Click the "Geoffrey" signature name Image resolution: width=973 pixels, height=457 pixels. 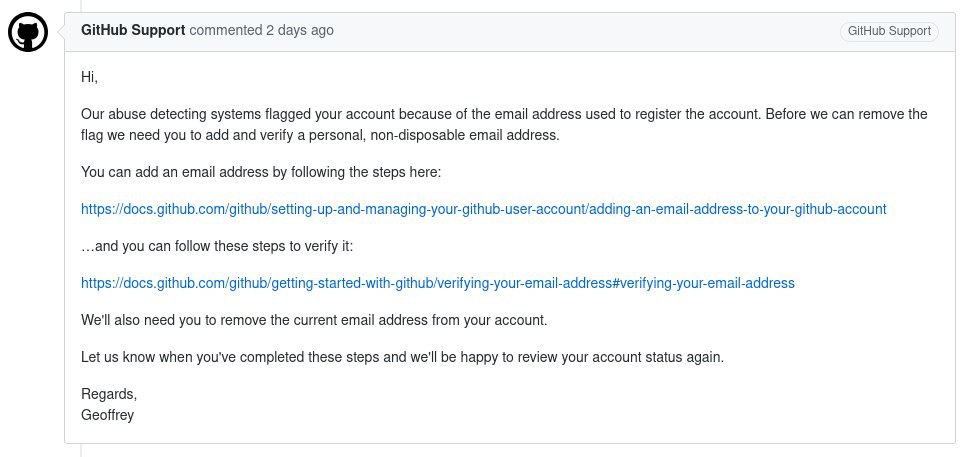tap(107, 415)
